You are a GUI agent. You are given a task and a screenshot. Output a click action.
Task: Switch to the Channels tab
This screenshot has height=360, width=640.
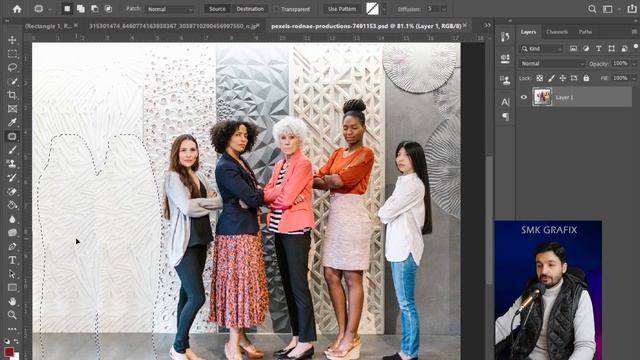pos(557,32)
